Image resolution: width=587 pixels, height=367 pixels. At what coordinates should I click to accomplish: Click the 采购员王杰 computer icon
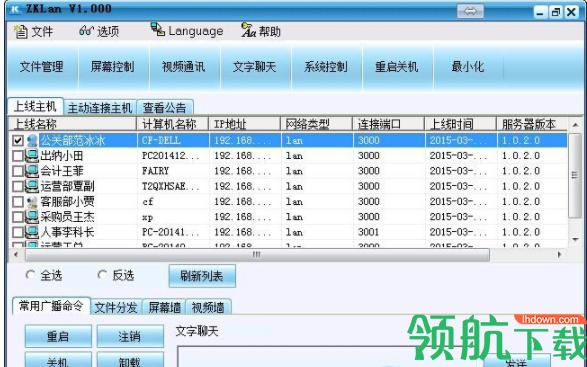32,217
